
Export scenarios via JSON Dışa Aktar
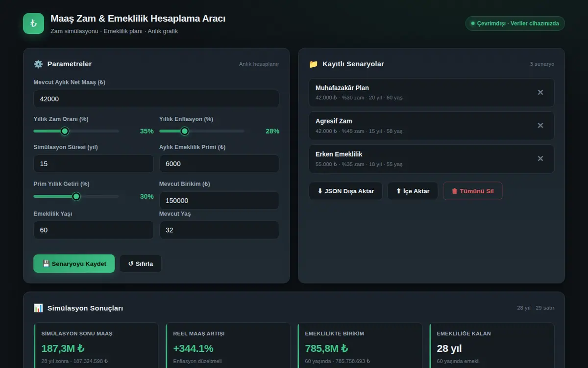(345, 191)
